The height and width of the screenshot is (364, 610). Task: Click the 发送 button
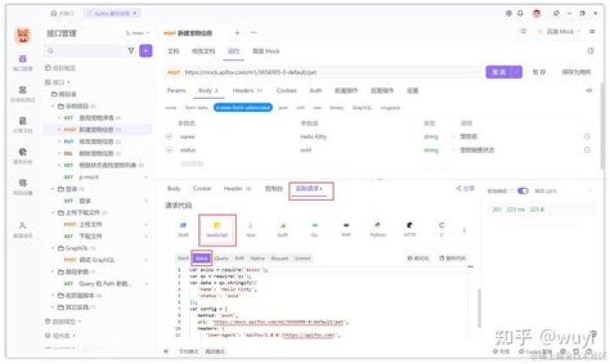[x=499, y=72]
